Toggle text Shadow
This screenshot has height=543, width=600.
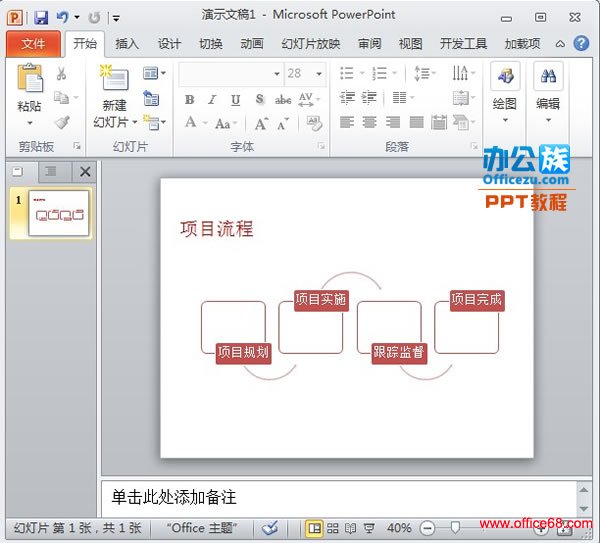tap(259, 99)
